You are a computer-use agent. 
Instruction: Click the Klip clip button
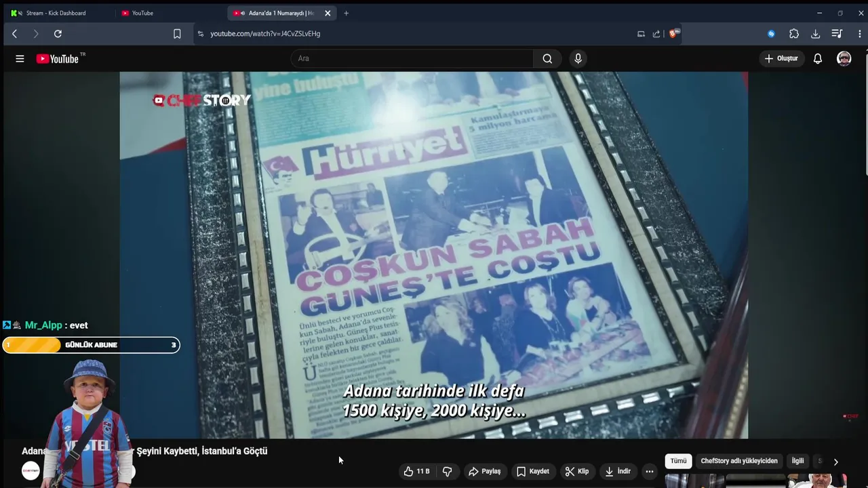click(x=576, y=471)
